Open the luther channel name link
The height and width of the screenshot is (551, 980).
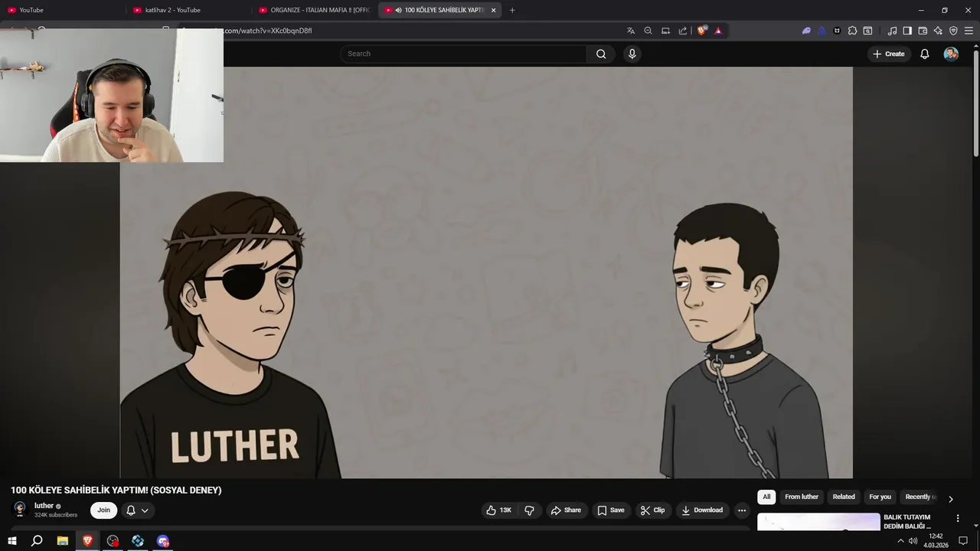click(x=44, y=506)
